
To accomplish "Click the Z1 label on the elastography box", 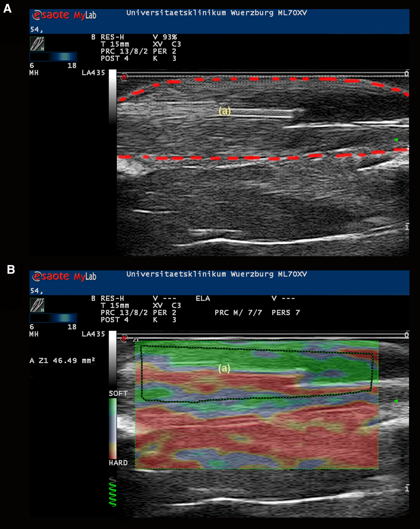I will [x=136, y=340].
